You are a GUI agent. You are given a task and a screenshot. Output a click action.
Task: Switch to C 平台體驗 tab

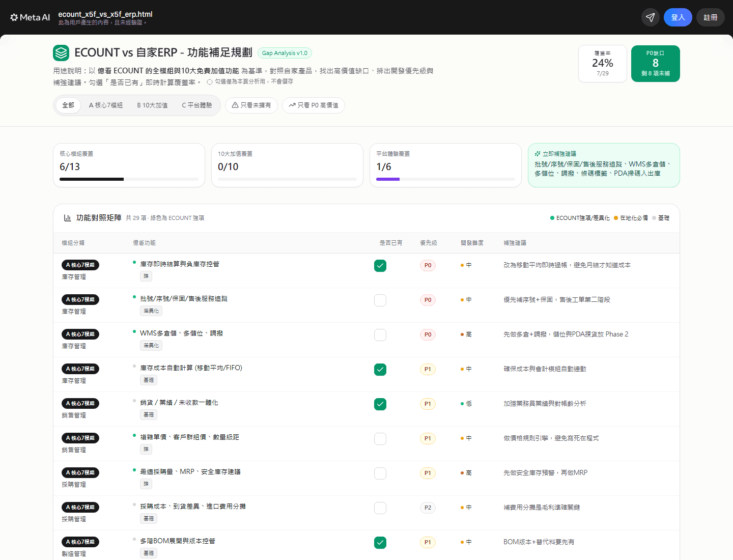click(x=197, y=105)
